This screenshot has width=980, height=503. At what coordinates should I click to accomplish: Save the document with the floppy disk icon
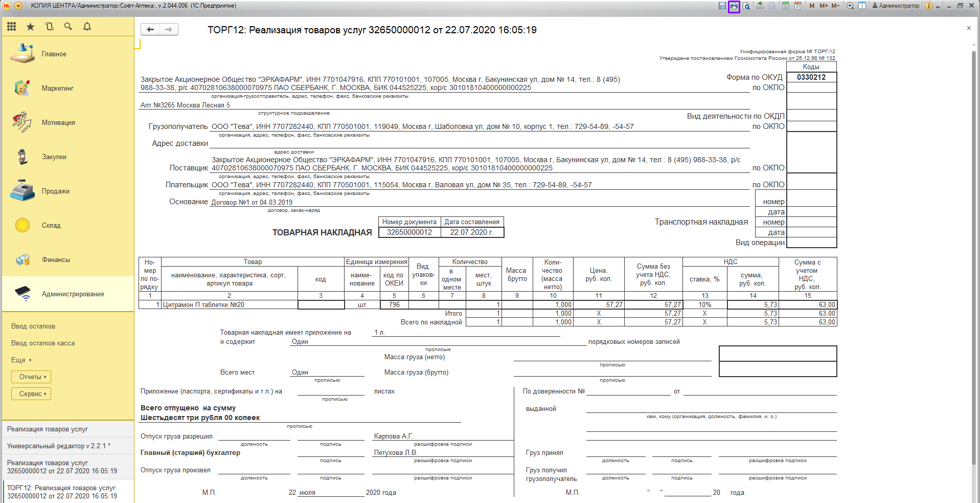coord(722,6)
